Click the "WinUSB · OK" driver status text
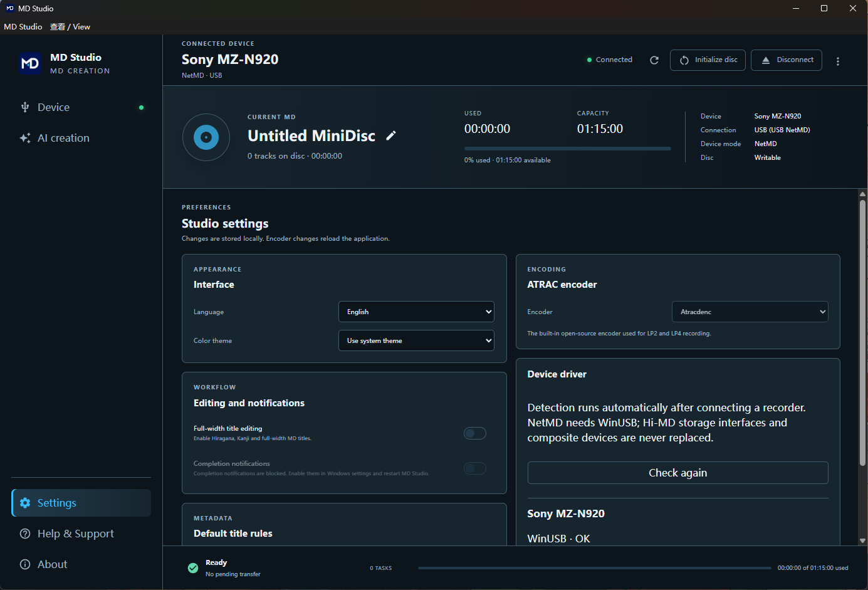 tap(559, 539)
